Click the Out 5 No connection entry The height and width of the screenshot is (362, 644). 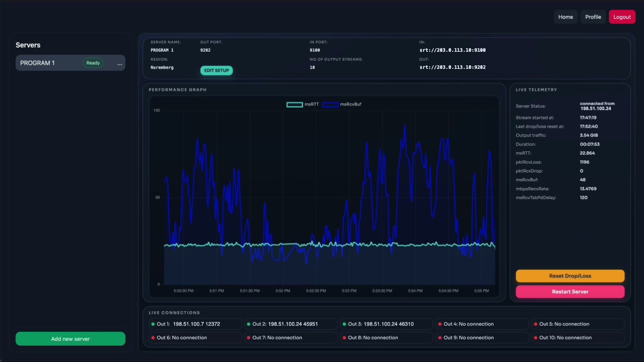577,324
